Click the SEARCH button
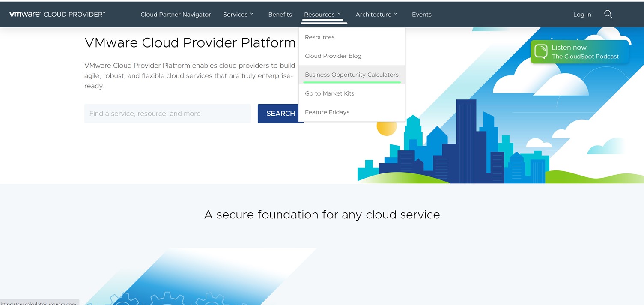The height and width of the screenshot is (305, 644). [280, 114]
